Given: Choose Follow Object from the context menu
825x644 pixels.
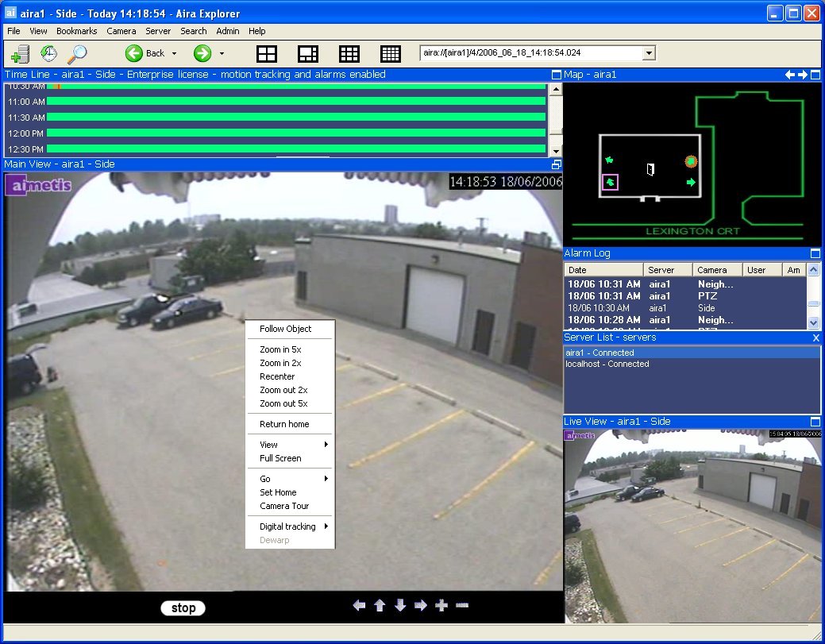Looking at the screenshot, I should 291,329.
